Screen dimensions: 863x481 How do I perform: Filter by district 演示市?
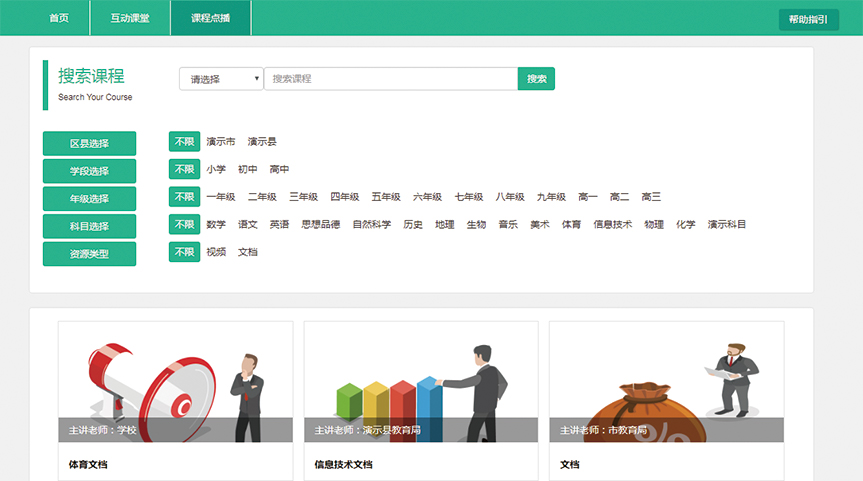[221, 141]
